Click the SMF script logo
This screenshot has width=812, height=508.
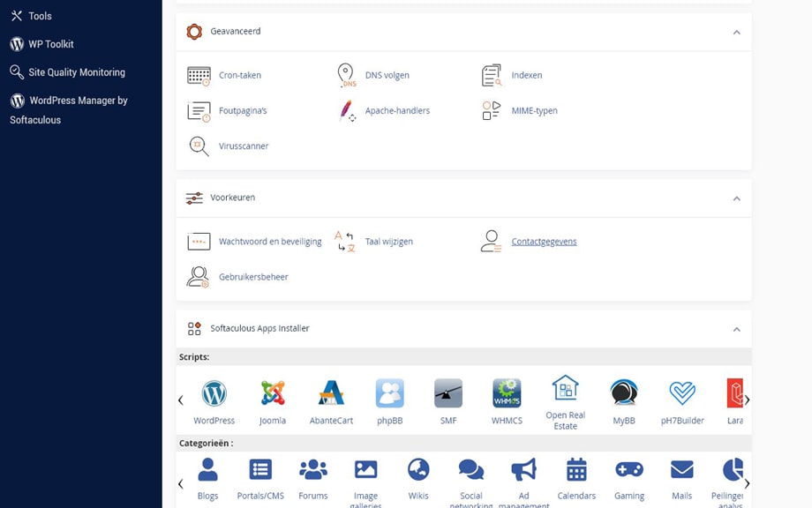click(448, 393)
